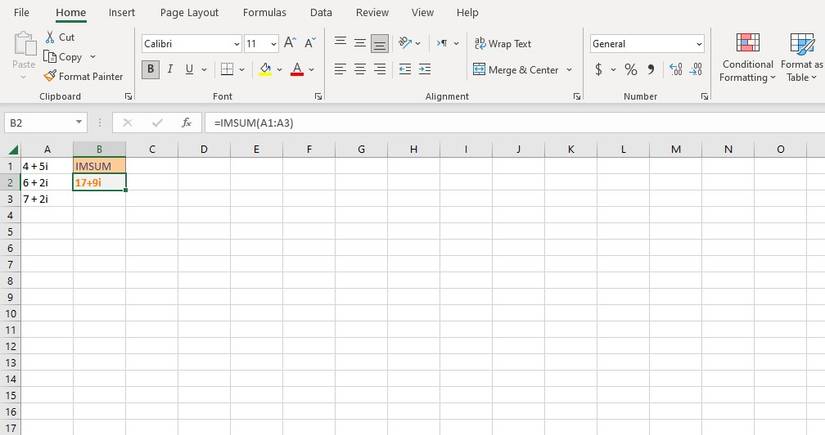
Task: Open Font settings dialog launcher
Action: (318, 97)
